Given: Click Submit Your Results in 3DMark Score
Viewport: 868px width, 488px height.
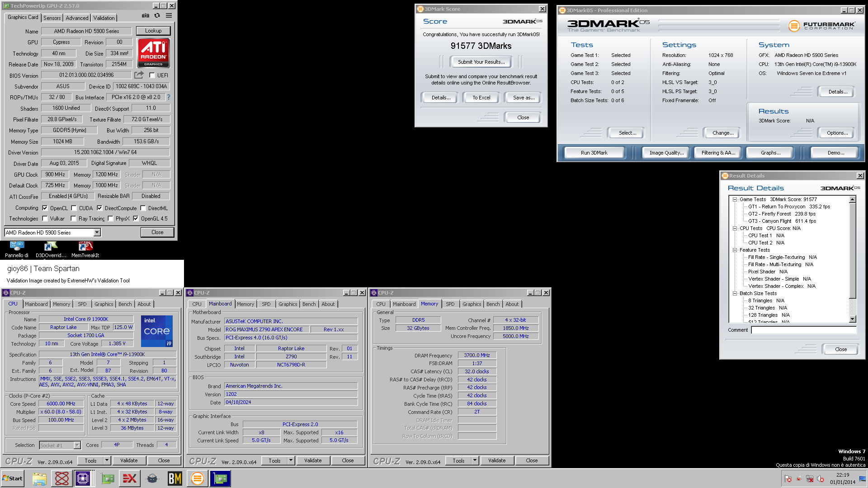Looking at the screenshot, I should pyautogui.click(x=481, y=62).
